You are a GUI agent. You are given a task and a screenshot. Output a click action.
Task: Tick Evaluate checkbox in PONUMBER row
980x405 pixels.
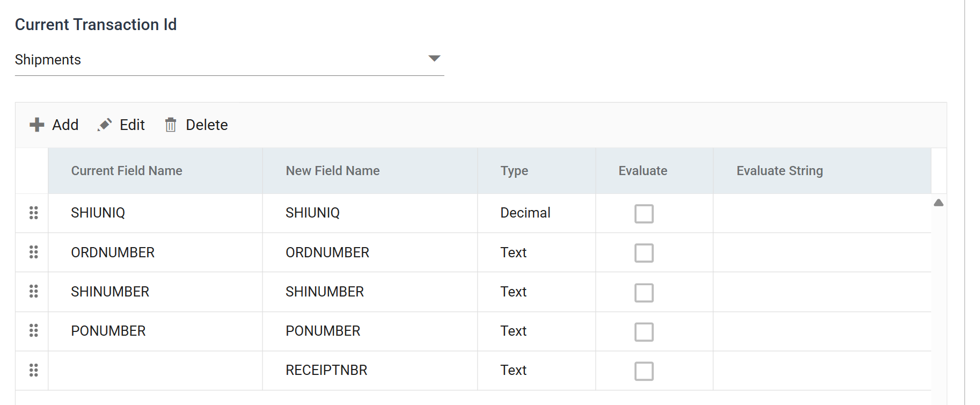(644, 332)
